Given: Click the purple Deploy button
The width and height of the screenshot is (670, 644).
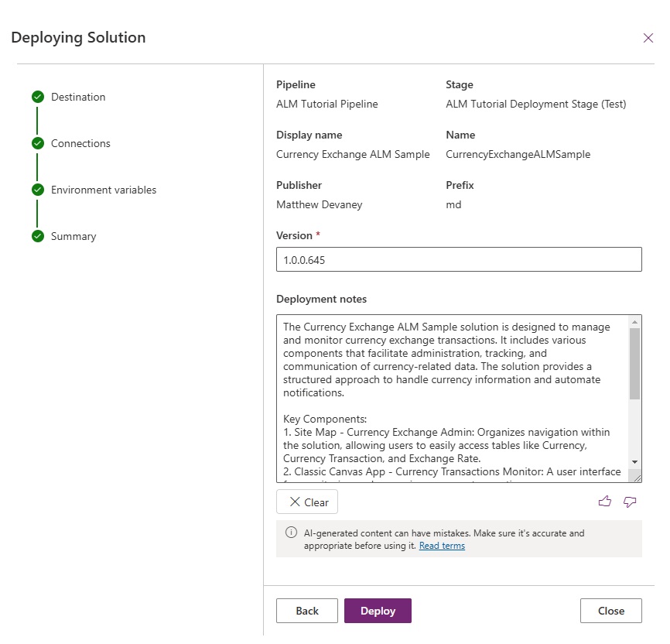Looking at the screenshot, I should click(378, 611).
